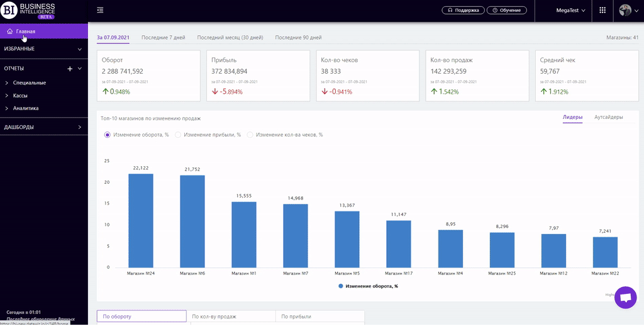644x326 pixels.
Task: Open the purple chat widget
Action: [x=625, y=298]
